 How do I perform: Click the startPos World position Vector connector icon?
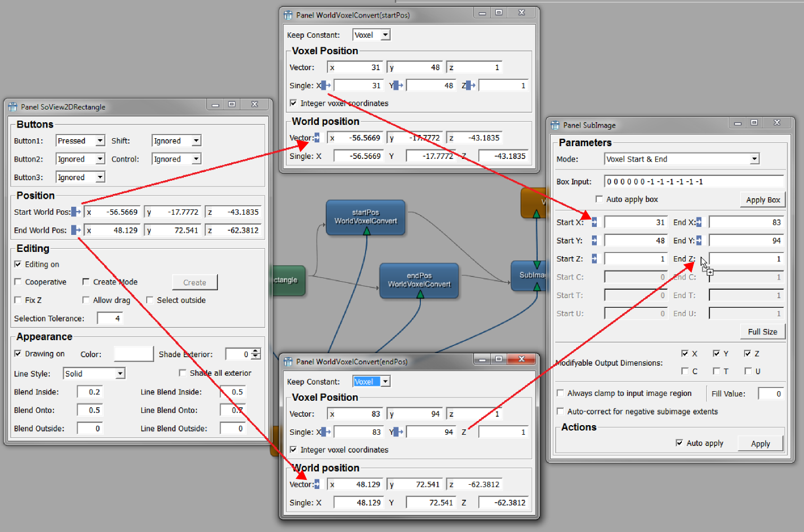pyautogui.click(x=317, y=138)
